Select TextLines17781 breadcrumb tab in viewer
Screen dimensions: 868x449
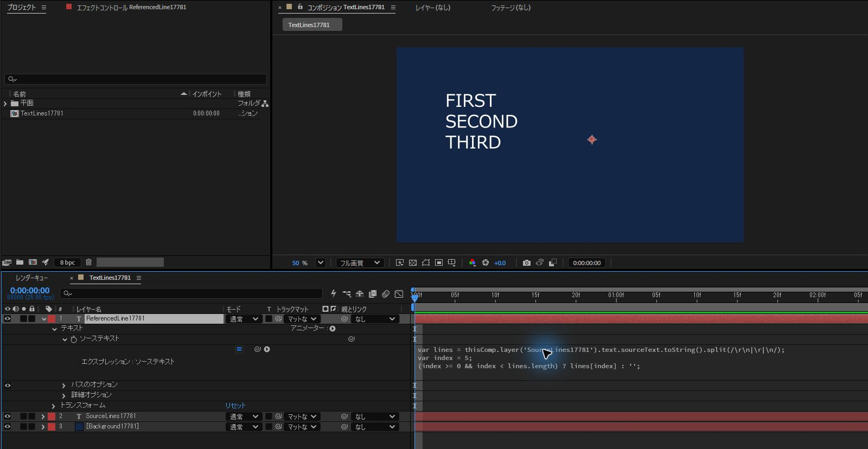pyautogui.click(x=312, y=25)
